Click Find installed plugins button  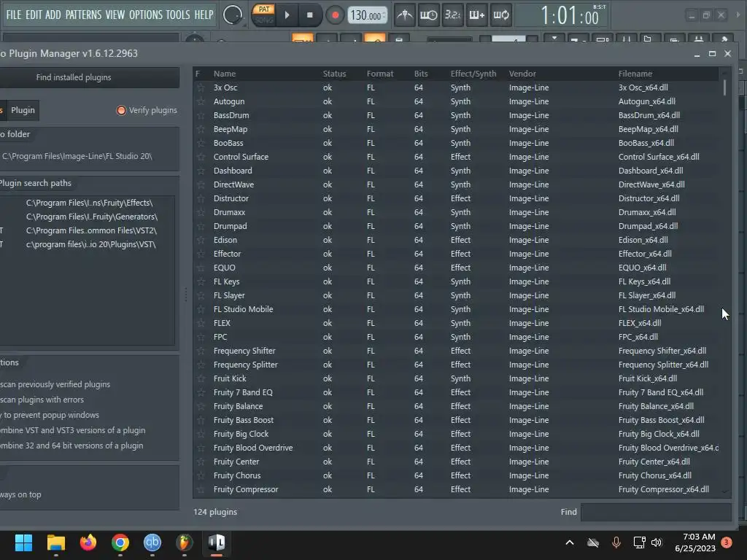(x=88, y=77)
